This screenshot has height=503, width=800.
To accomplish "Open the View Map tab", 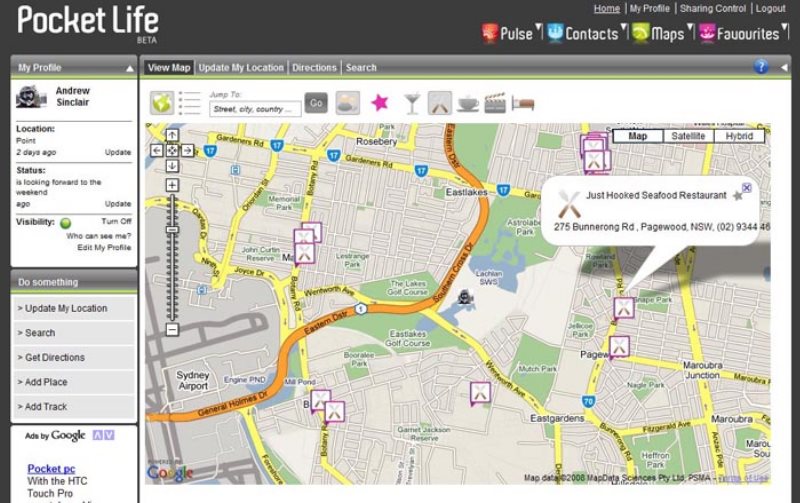I will click(x=169, y=68).
